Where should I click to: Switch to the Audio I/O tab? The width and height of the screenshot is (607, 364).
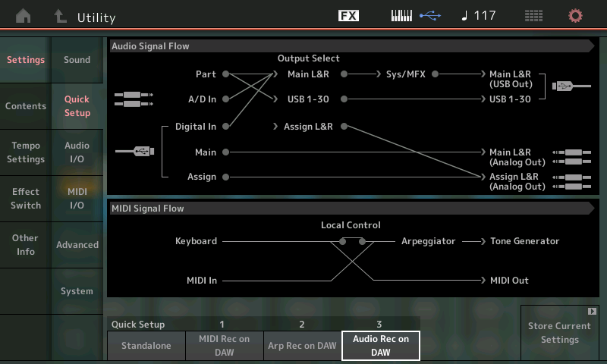(77, 152)
